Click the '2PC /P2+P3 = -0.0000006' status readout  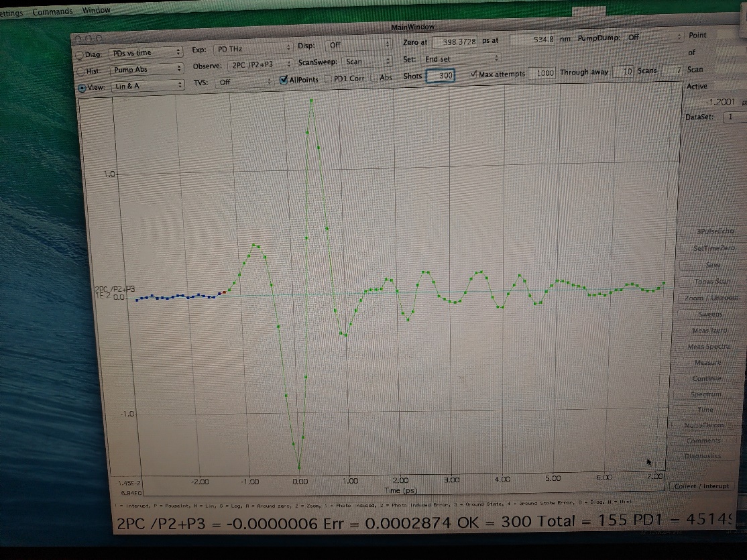[217, 524]
